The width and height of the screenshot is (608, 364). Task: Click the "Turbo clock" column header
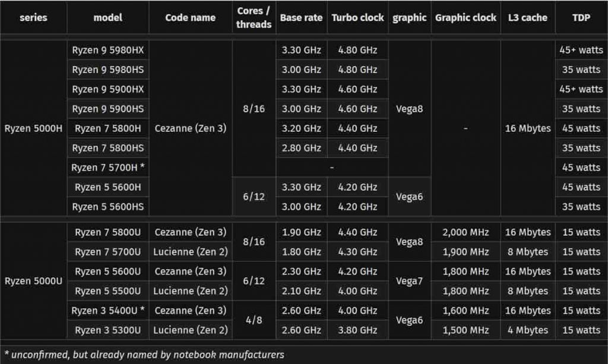[x=358, y=18]
